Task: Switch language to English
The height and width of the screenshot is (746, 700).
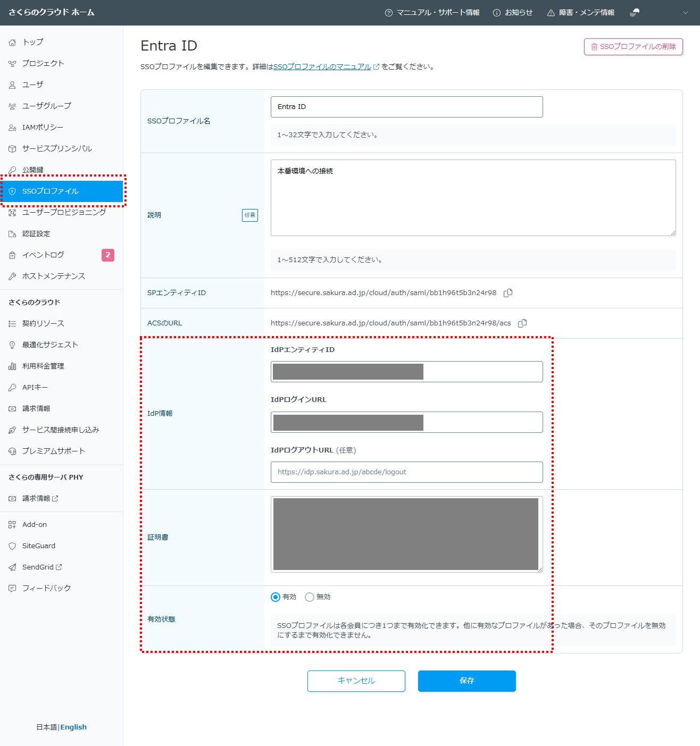Action: click(x=73, y=727)
